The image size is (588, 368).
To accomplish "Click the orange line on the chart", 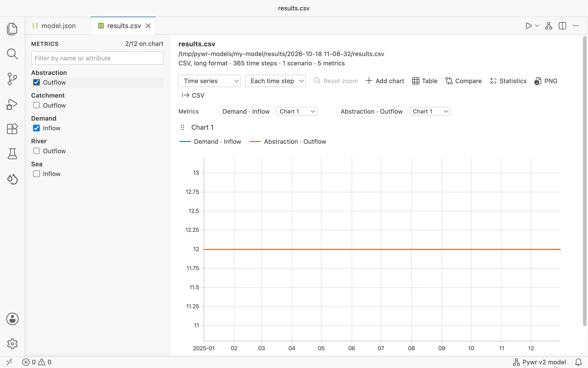I will pyautogui.click(x=382, y=249).
